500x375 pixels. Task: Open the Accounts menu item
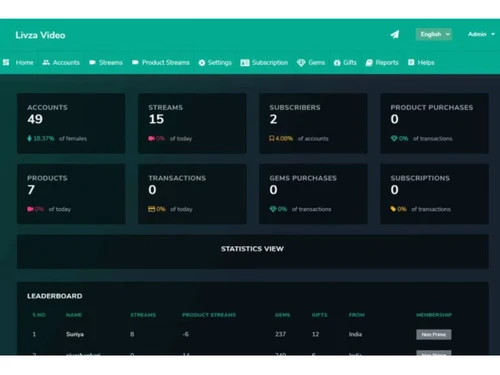(x=66, y=62)
